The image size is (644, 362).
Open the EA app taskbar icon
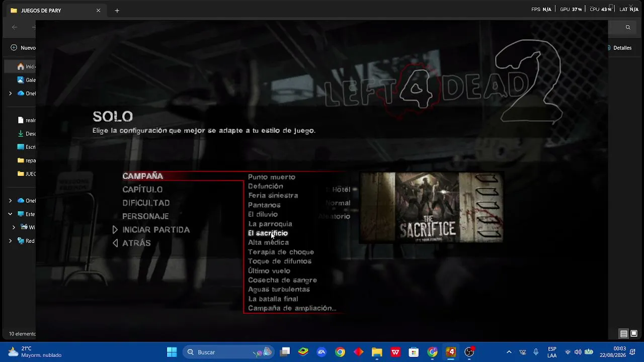[x=321, y=352]
